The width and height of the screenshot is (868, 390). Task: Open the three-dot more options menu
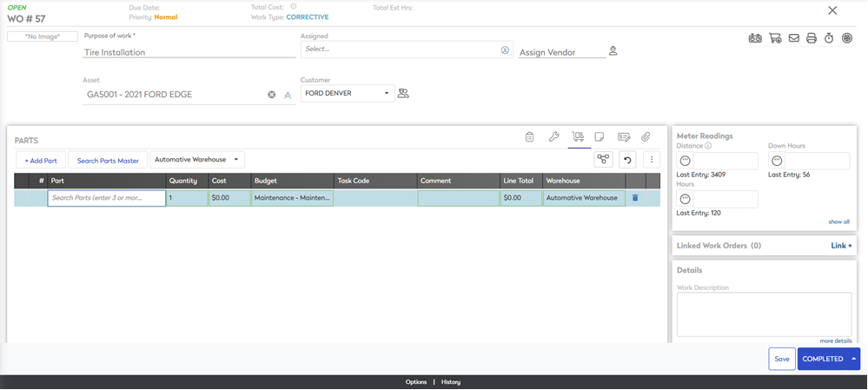(x=652, y=160)
